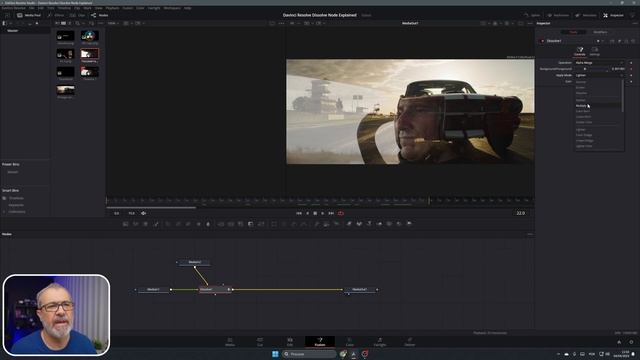The image size is (640, 360).
Task: Expand the Collections smart bin
Action: [4, 212]
